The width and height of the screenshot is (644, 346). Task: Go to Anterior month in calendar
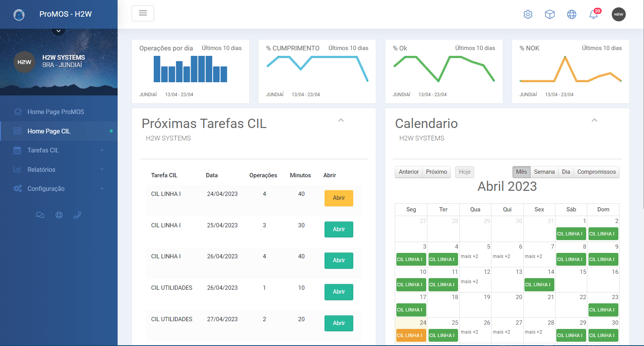pyautogui.click(x=409, y=172)
